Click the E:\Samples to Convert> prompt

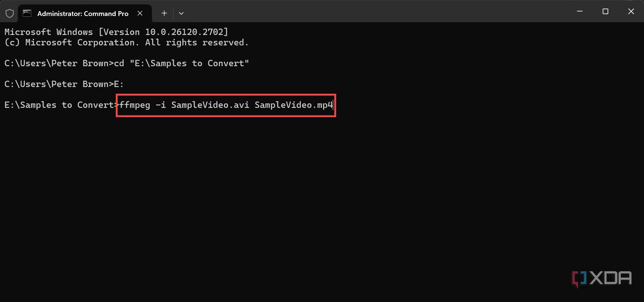[60, 105]
